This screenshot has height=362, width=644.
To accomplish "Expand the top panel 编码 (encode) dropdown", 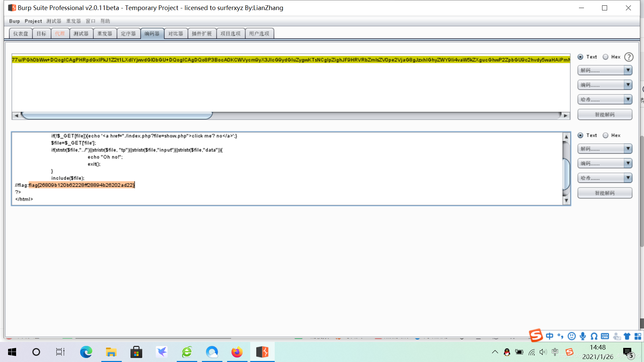I will [x=605, y=85].
